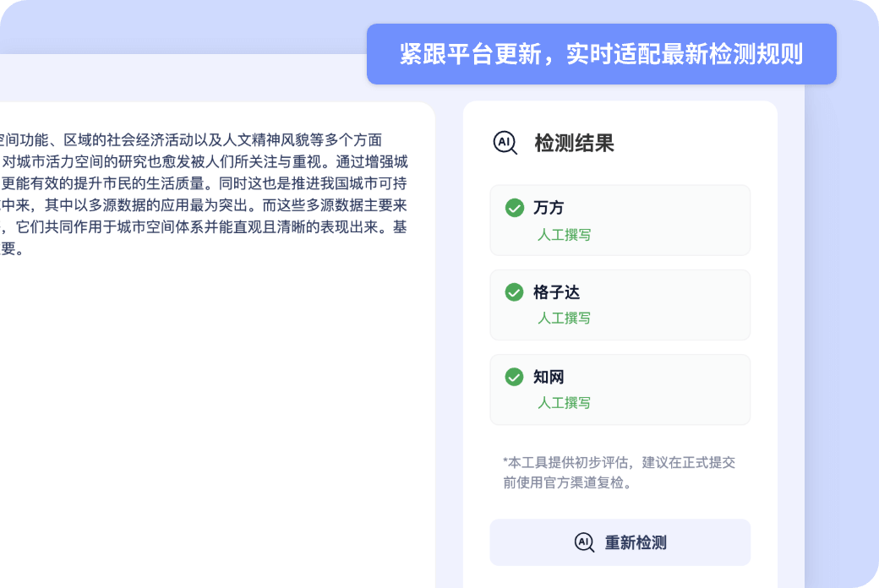Screen dimensions: 879x588
Task: Select the 知网 result card
Action: [620, 389]
